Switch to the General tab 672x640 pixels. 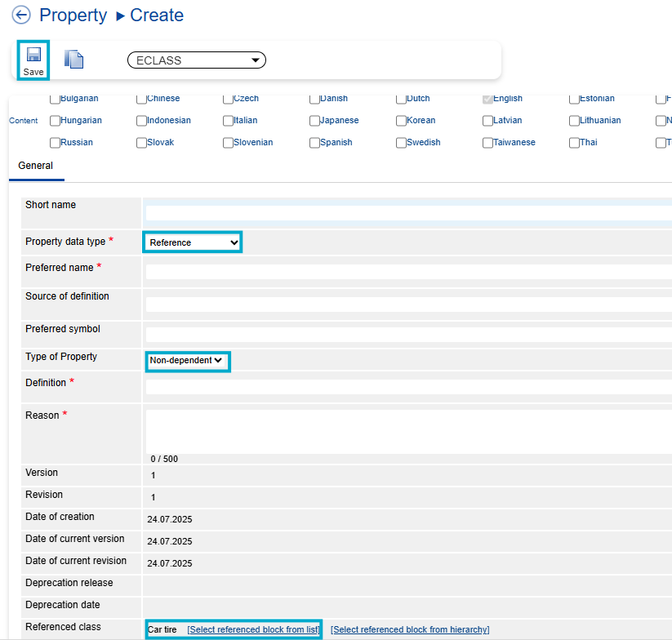[35, 166]
